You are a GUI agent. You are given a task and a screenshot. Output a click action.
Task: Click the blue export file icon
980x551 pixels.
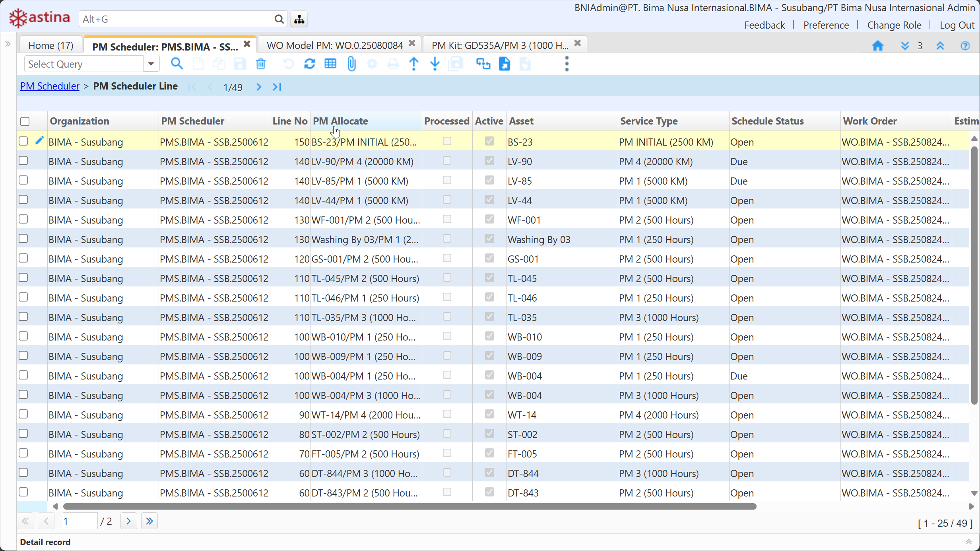[x=505, y=64]
